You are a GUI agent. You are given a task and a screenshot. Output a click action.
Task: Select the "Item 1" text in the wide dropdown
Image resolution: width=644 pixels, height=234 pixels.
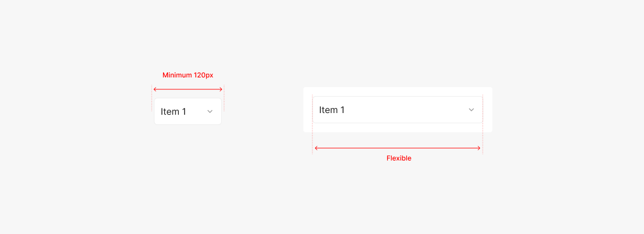click(x=332, y=110)
